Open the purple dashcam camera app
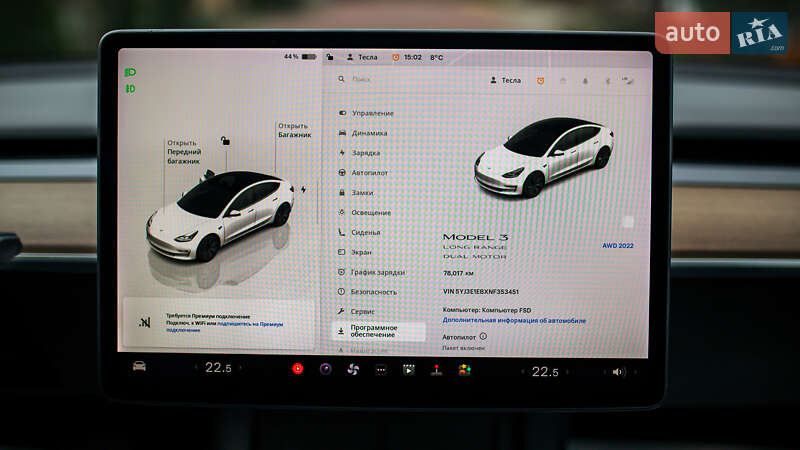800x450 pixels. point(326,369)
